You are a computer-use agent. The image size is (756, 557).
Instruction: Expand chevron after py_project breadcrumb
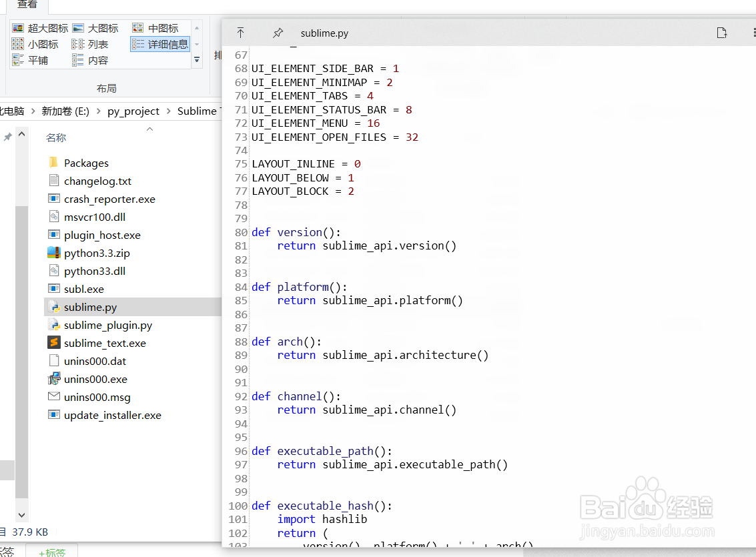[x=168, y=111]
